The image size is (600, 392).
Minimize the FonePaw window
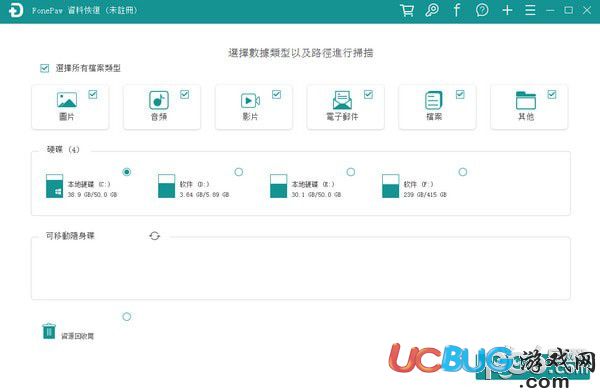pyautogui.click(x=550, y=10)
